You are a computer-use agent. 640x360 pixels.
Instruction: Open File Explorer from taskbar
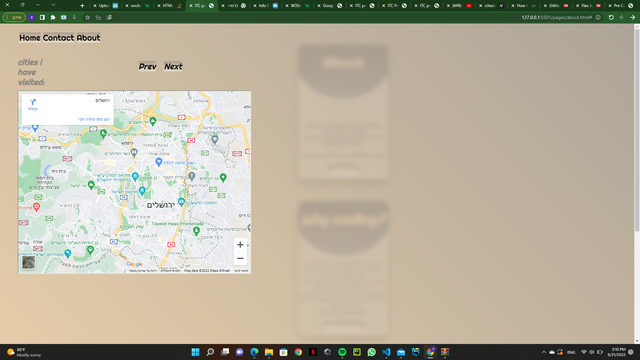[x=269, y=352]
